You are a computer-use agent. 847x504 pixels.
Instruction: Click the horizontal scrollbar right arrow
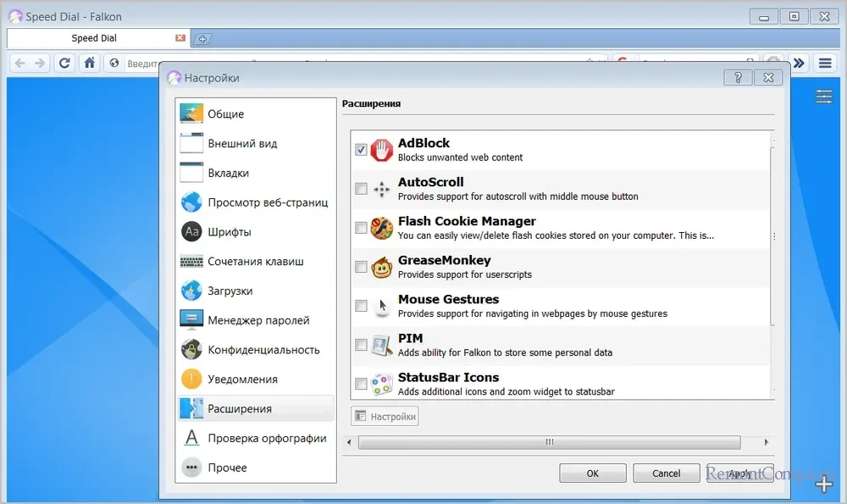pyautogui.click(x=767, y=442)
